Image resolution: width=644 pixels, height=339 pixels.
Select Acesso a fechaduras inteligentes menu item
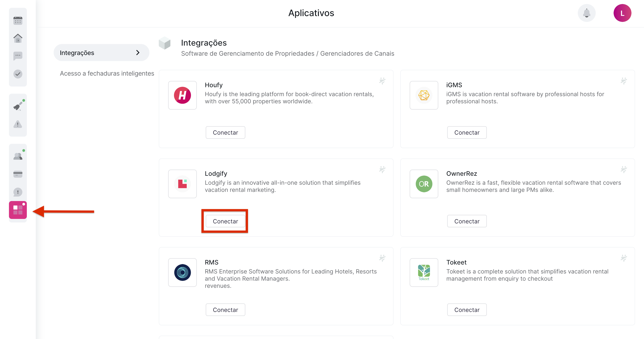coord(107,73)
